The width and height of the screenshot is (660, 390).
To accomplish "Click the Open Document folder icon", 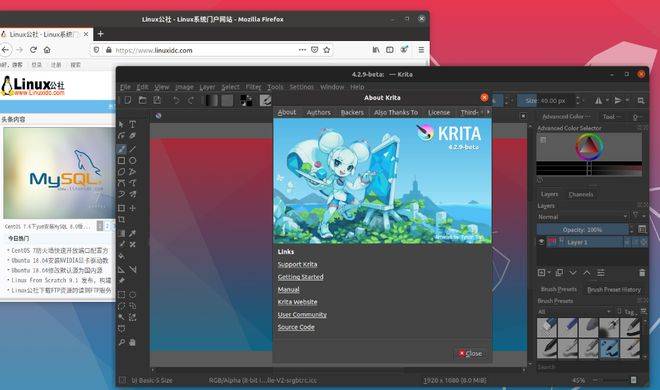I will (142, 100).
